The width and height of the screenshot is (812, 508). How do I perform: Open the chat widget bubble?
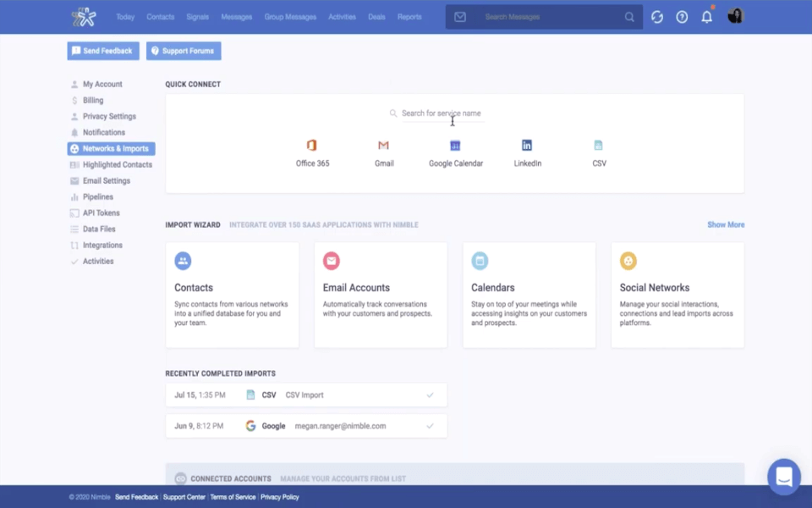coord(784,477)
